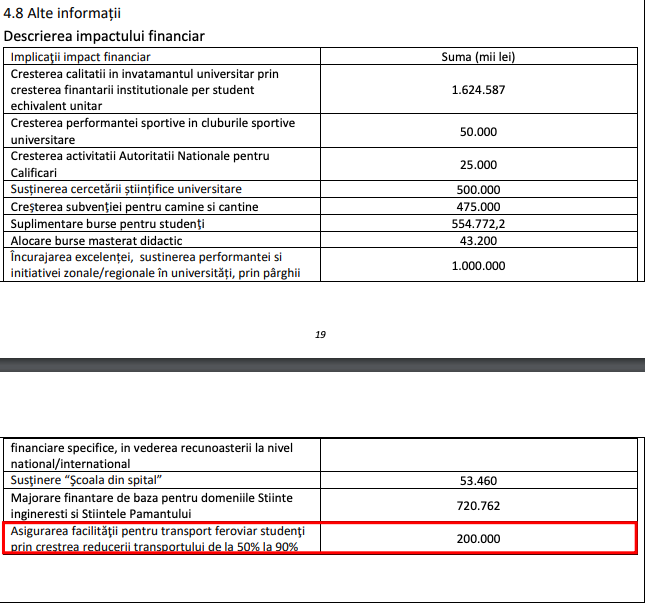Select the 'Implicații impact financiar' column header
645x603 pixels.
(x=80, y=57)
